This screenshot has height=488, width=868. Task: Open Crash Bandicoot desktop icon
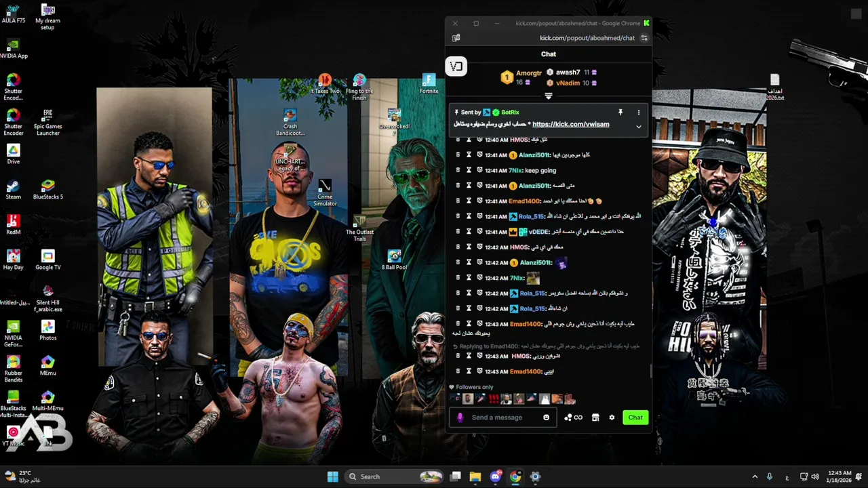click(290, 123)
